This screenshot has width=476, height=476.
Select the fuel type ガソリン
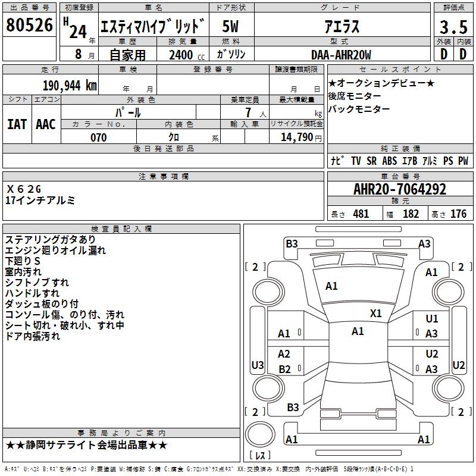coord(231,54)
